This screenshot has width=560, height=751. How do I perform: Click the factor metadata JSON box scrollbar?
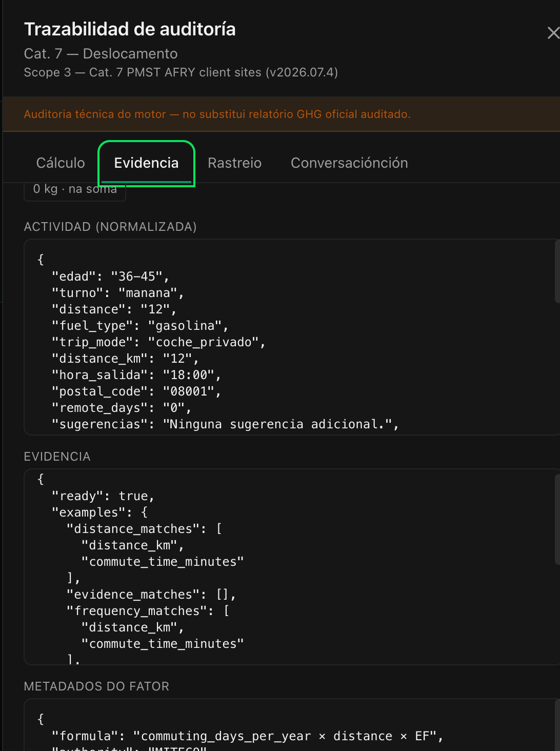tap(557, 726)
